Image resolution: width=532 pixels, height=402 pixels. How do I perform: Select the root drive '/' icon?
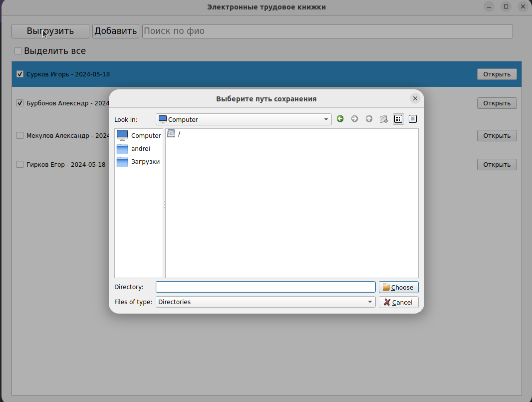[x=172, y=134]
